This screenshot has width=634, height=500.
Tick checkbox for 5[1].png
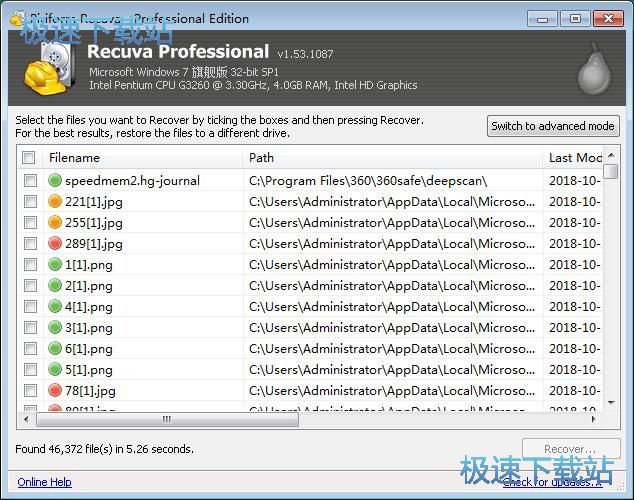(30, 369)
